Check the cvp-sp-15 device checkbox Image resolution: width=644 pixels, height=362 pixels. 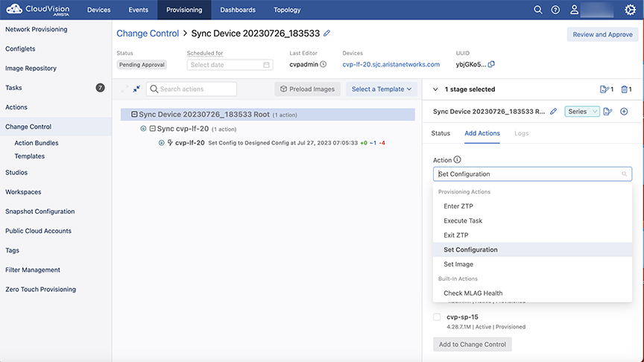coord(437,317)
